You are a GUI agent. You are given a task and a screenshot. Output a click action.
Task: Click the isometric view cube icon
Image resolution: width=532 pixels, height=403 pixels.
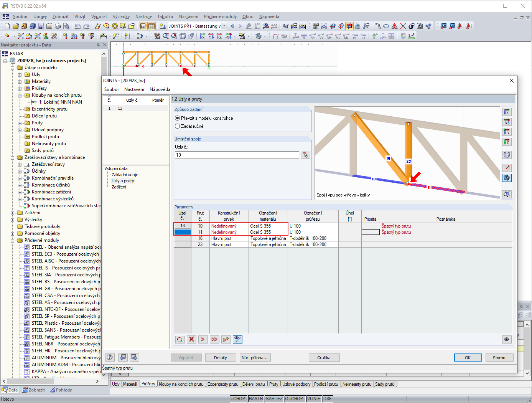point(507,155)
